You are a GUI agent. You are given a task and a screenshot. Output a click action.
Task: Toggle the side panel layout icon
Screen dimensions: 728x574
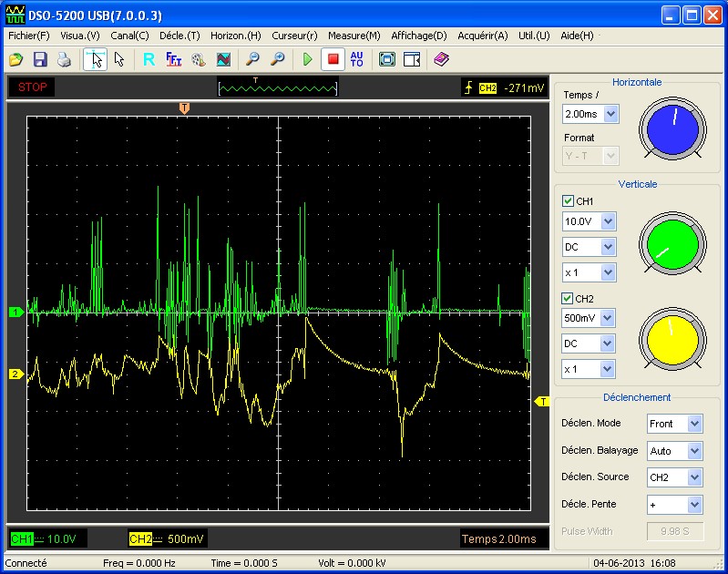412,59
